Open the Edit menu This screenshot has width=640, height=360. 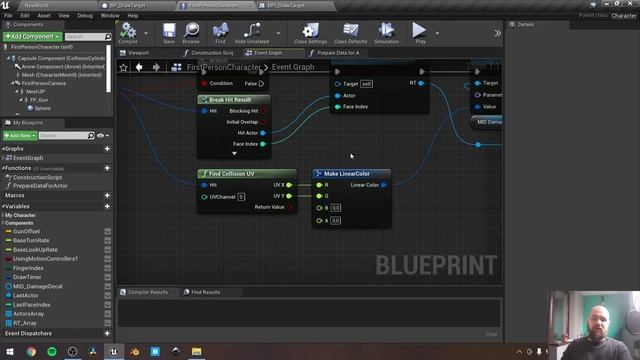[x=25, y=16]
